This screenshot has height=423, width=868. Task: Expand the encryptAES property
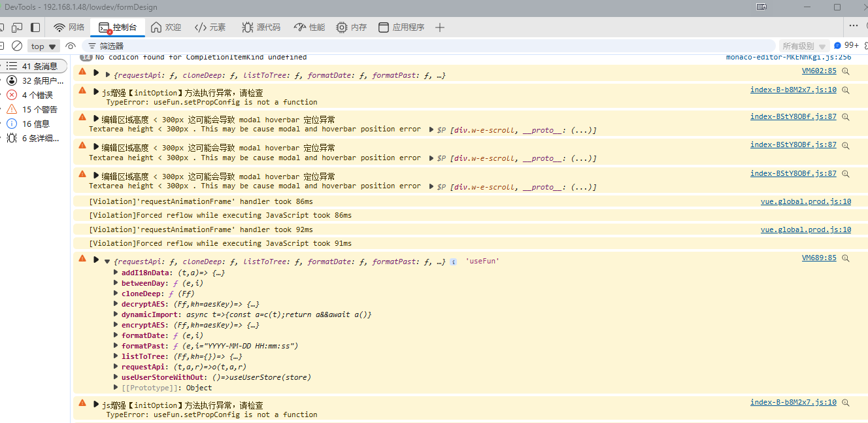[x=117, y=325]
